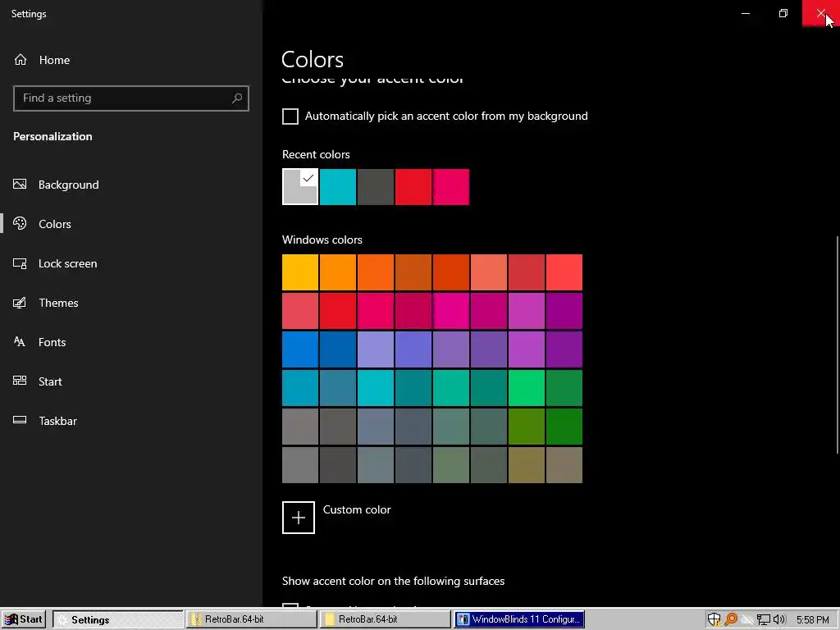Click the Start tiles icon in sidebar

20,381
